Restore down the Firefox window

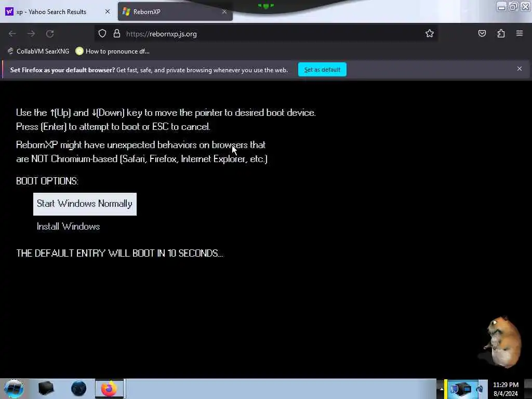click(x=513, y=6)
